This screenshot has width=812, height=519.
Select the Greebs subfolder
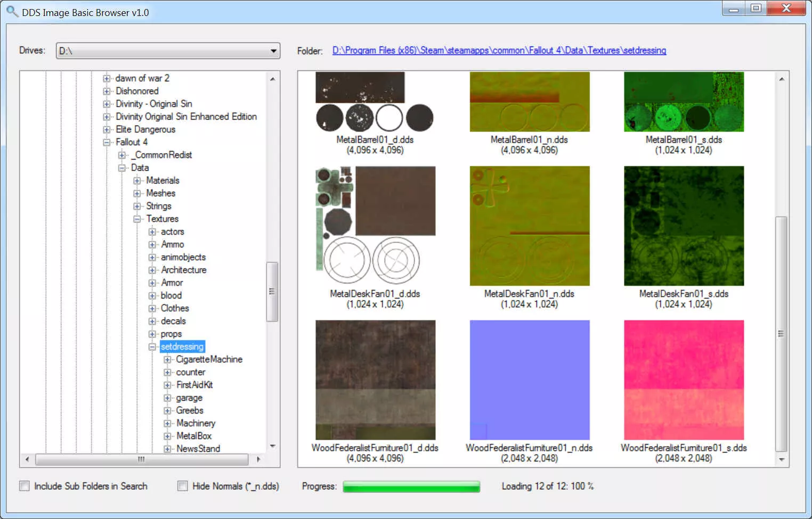[x=190, y=410]
